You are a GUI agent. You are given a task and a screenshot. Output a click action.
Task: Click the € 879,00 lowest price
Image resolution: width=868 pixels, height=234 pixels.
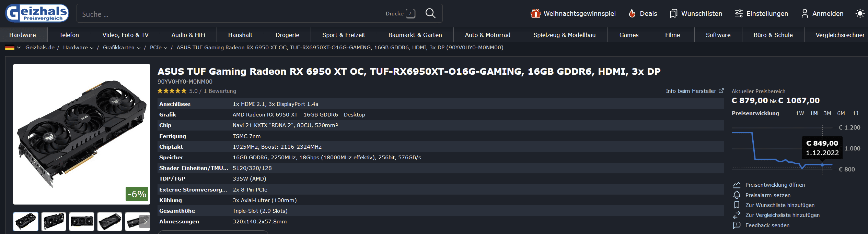point(750,100)
